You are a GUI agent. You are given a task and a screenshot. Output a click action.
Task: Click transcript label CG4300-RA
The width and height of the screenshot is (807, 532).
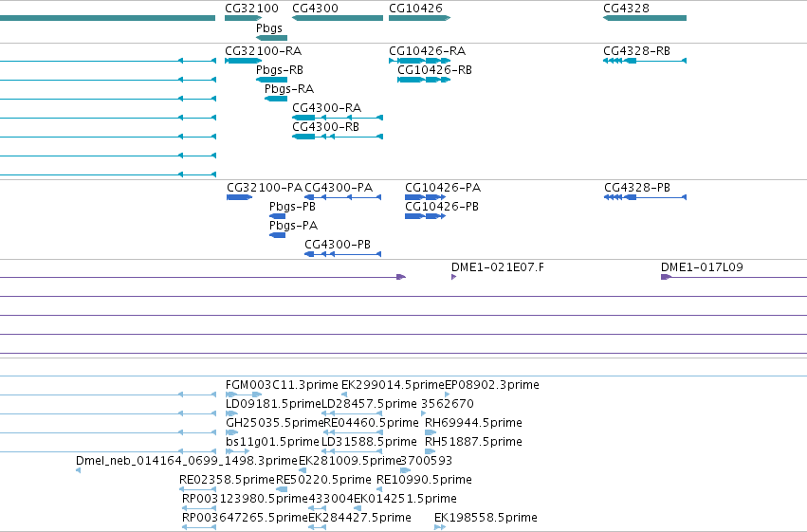tap(327, 108)
